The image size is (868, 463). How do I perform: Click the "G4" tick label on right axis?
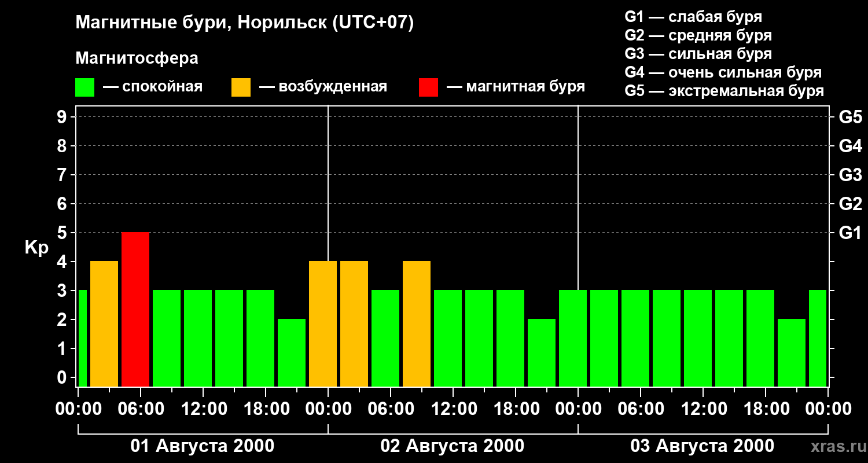coord(850,146)
